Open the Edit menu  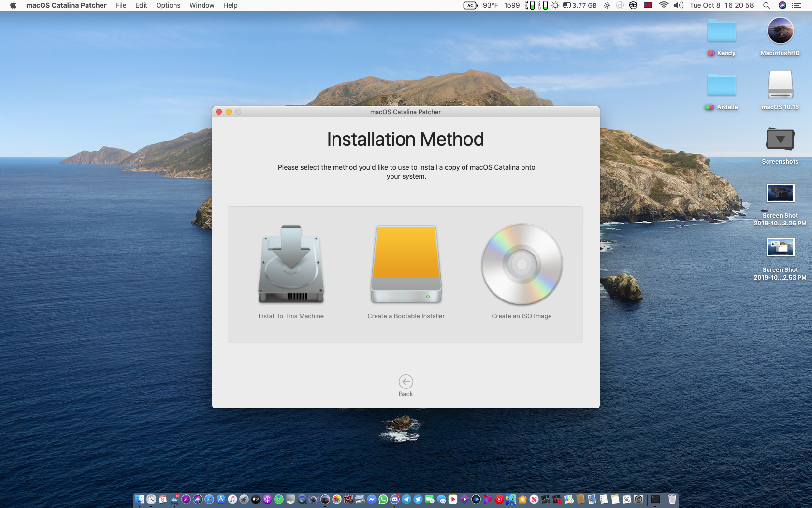[141, 5]
